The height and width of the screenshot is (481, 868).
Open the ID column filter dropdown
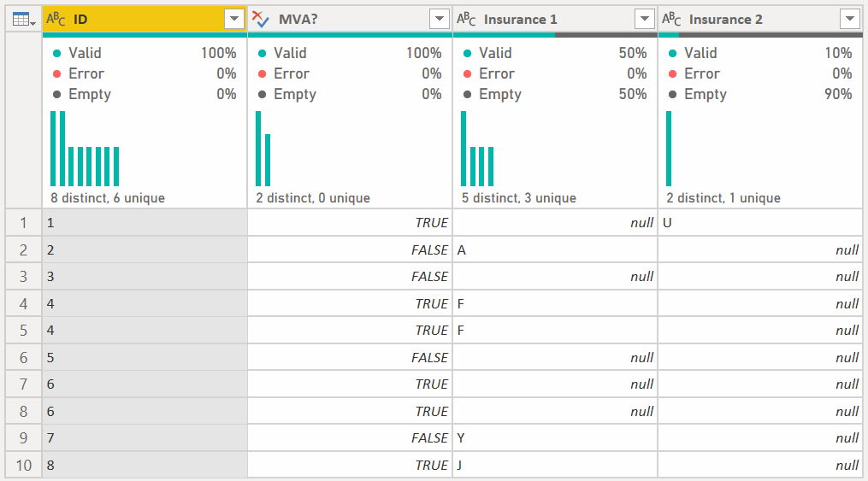point(234,20)
